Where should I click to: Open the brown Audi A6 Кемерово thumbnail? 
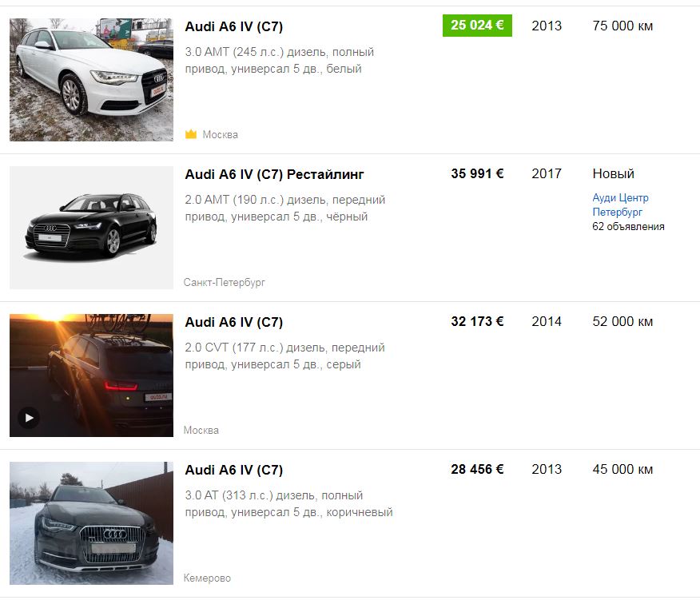(x=91, y=523)
